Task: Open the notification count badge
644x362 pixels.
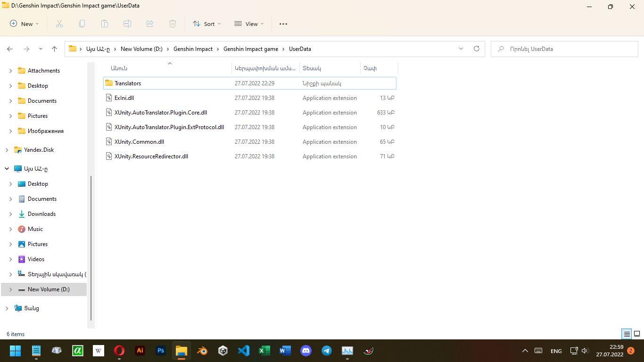Action: click(631, 351)
